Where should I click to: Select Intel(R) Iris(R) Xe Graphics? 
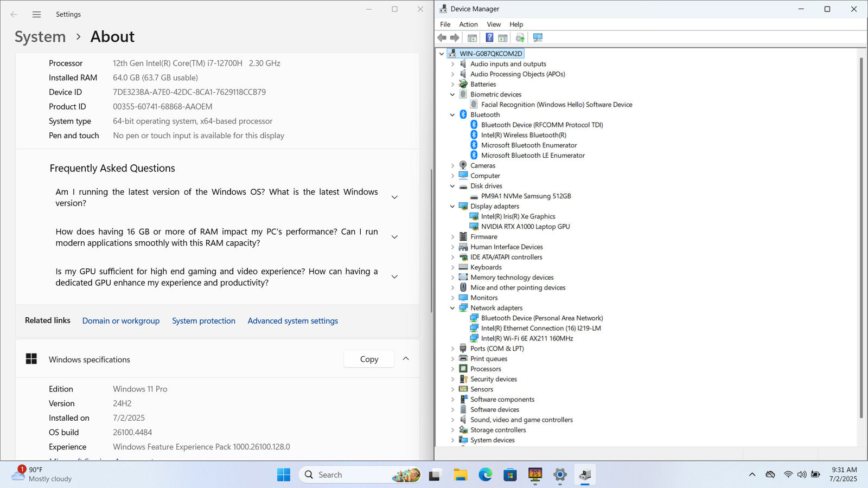[518, 216]
